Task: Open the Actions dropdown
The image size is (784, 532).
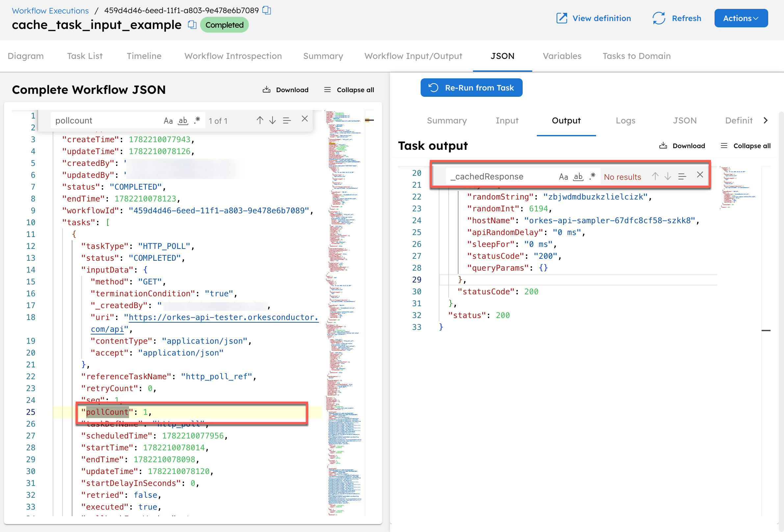Action: coord(741,18)
